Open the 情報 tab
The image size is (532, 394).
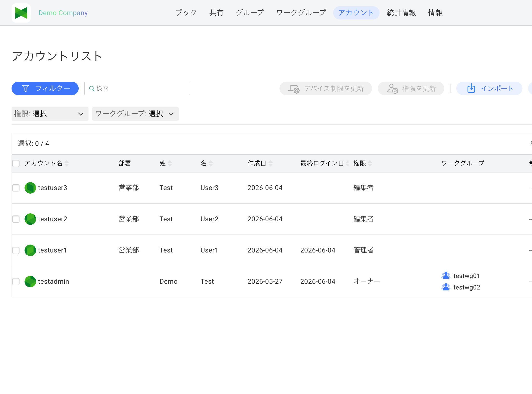[x=435, y=13]
